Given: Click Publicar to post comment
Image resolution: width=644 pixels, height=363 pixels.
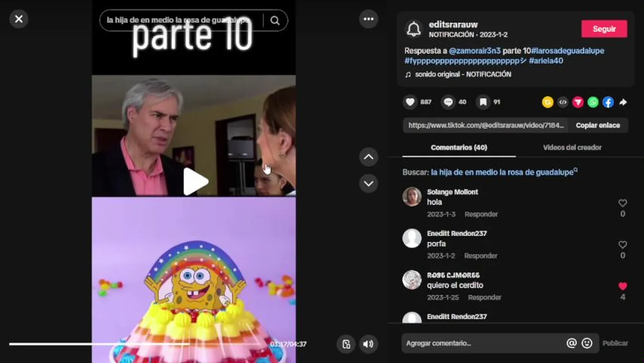Looking at the screenshot, I should click(615, 343).
